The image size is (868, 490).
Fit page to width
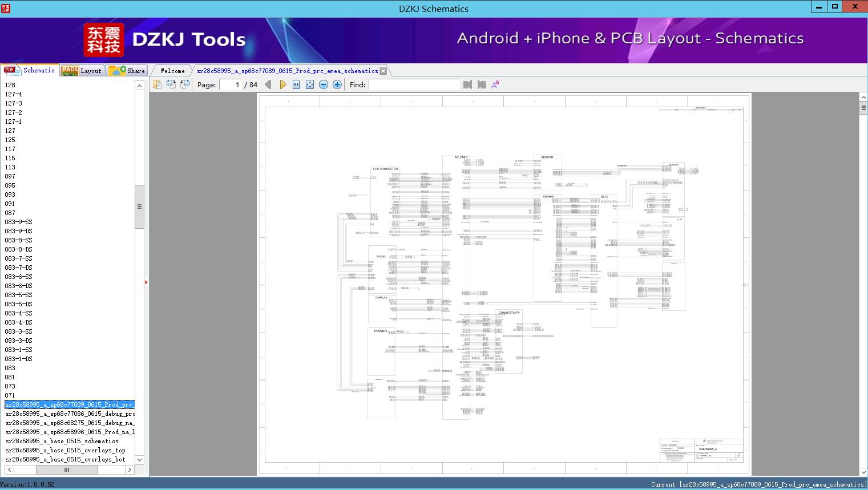(x=296, y=84)
